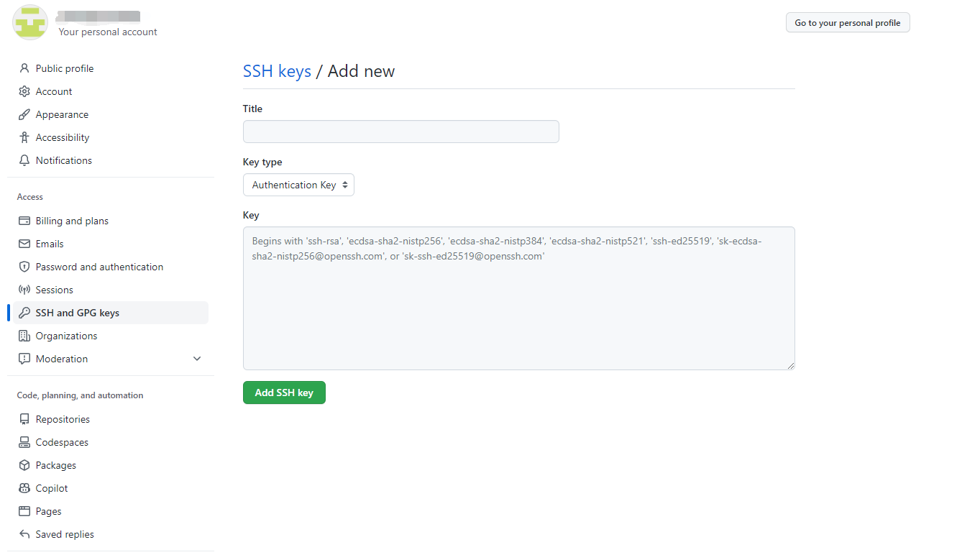Viewport: 980px width, 560px height.
Task: Click the bell icon for Notifications
Action: click(24, 160)
